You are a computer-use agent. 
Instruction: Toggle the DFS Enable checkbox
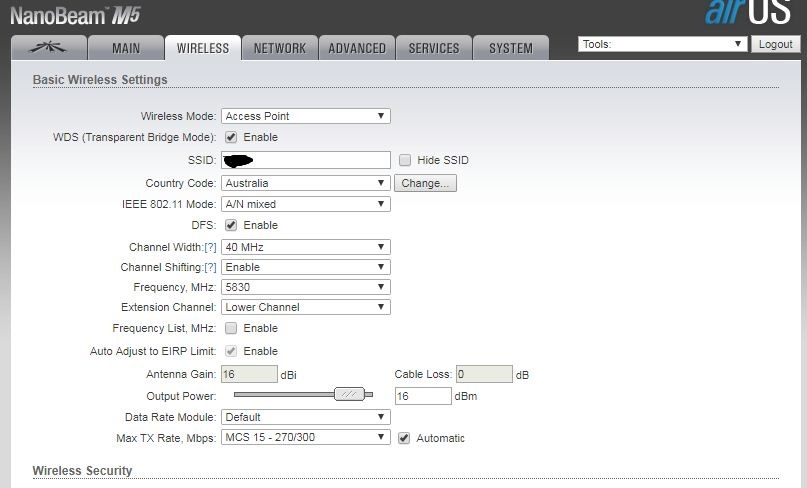pos(231,225)
